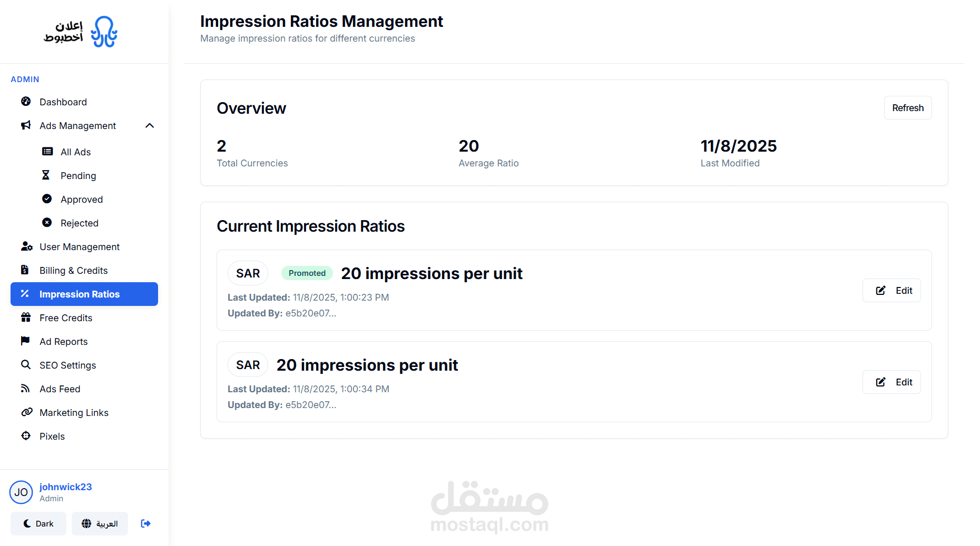Click the '2' Total Currencies value
980x546 pixels.
[x=221, y=146]
